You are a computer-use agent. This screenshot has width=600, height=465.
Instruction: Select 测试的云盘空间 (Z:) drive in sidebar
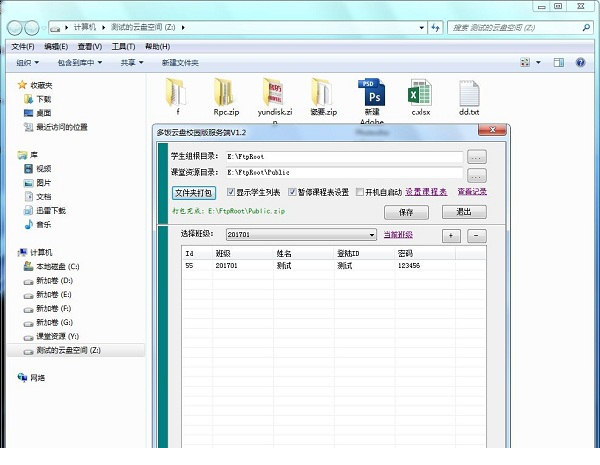(76, 350)
